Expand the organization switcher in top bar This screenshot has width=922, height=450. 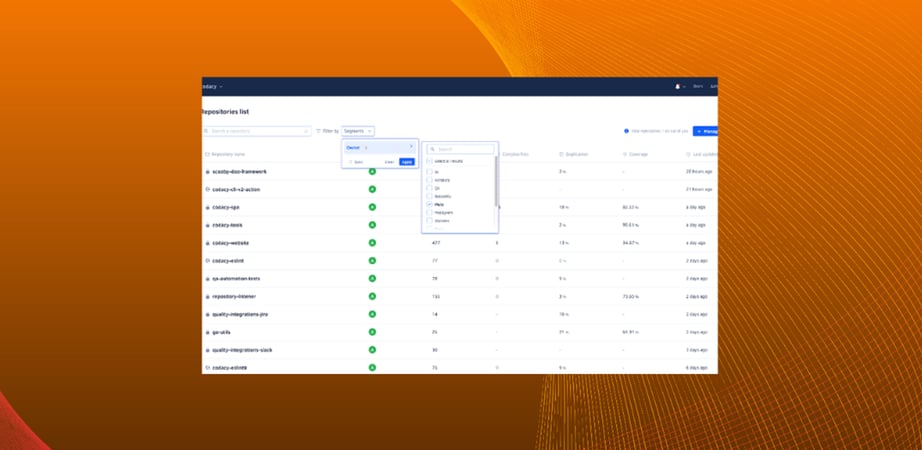(212, 87)
